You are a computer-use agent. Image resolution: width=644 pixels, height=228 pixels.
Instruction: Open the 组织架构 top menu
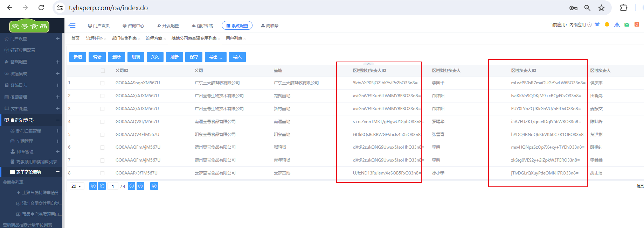pyautogui.click(x=202, y=26)
